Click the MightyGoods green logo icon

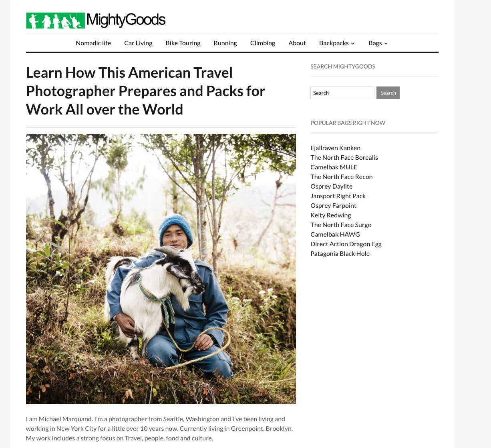click(x=55, y=20)
